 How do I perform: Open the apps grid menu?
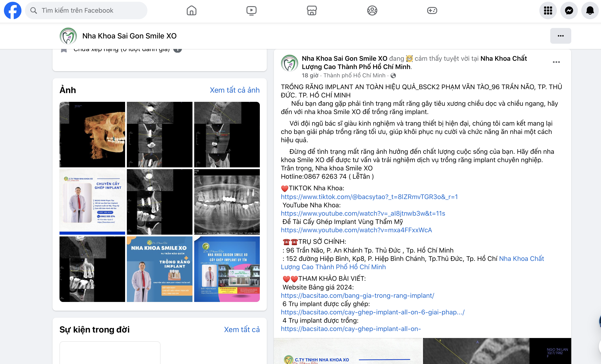[548, 10]
